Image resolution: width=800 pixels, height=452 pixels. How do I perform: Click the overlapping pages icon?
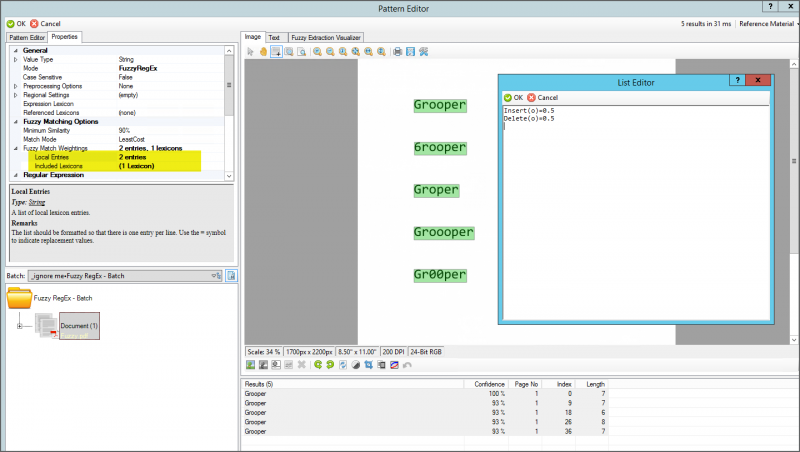(381, 365)
